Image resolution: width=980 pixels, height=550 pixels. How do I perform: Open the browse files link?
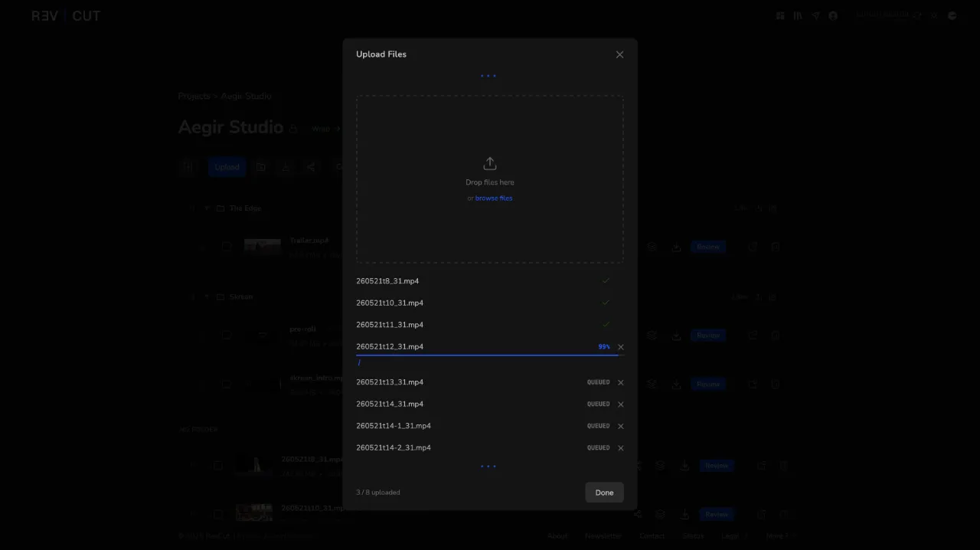[x=494, y=198]
